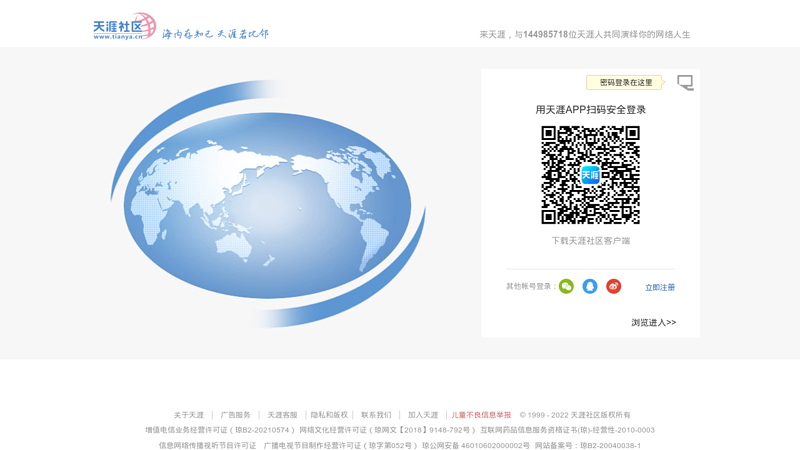Open 关于天涯 footer link
Screen dimensions: 800x450
[x=189, y=415]
